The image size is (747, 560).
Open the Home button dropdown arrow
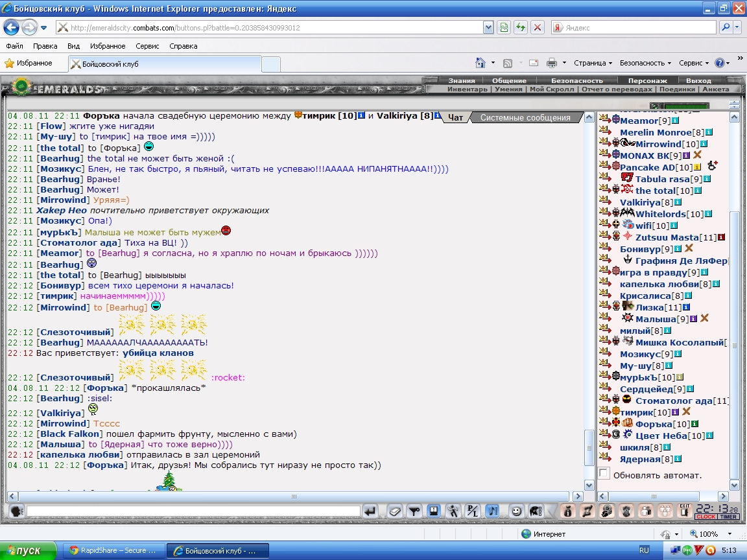pyautogui.click(x=493, y=63)
